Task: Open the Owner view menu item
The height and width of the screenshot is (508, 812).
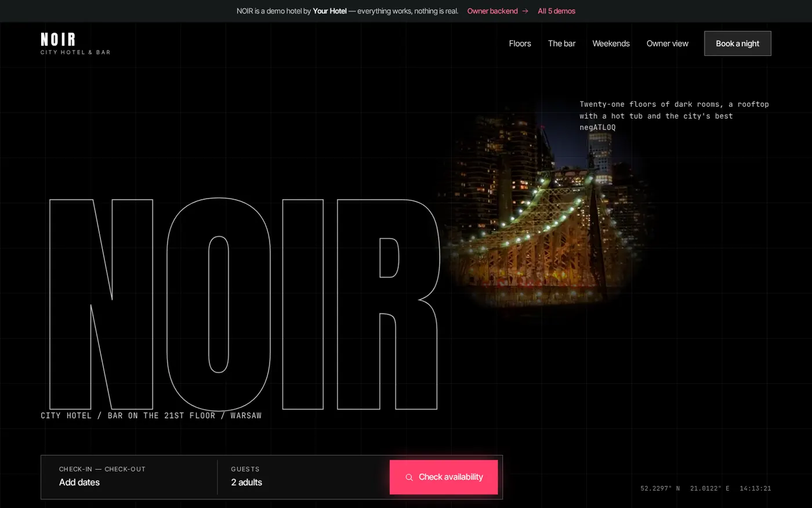Action: click(x=668, y=44)
